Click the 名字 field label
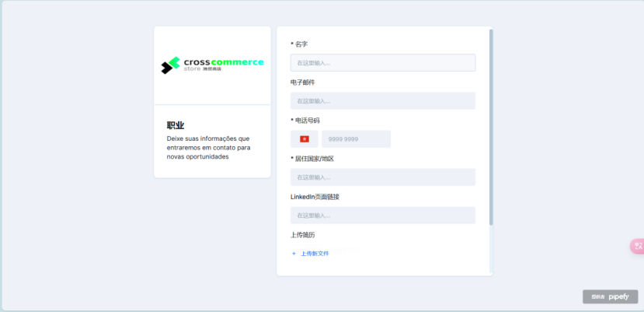 (x=301, y=44)
